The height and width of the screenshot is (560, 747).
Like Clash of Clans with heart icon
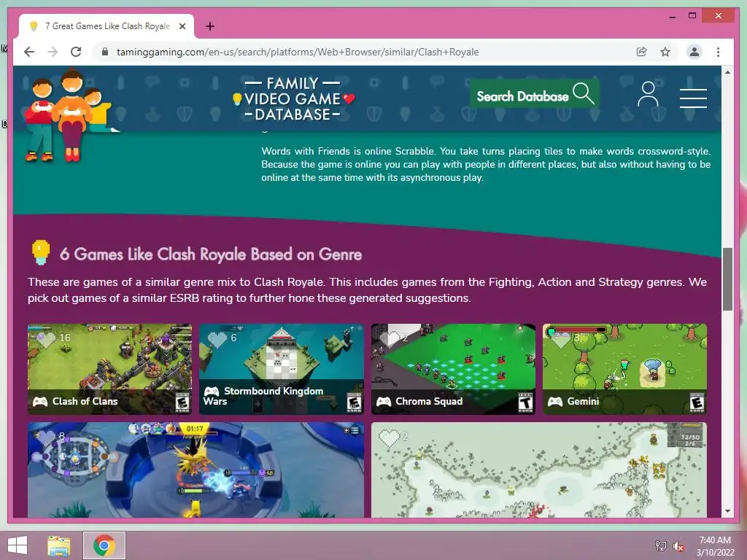(46, 340)
